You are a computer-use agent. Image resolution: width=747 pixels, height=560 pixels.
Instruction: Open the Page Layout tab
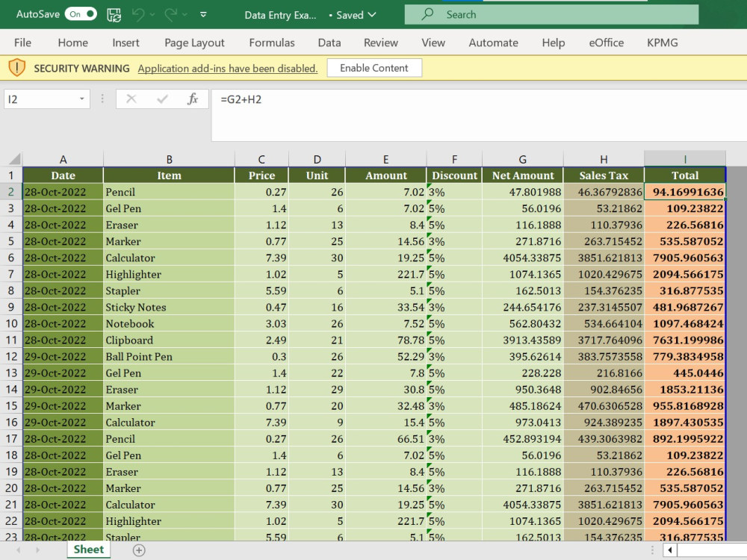coord(194,43)
